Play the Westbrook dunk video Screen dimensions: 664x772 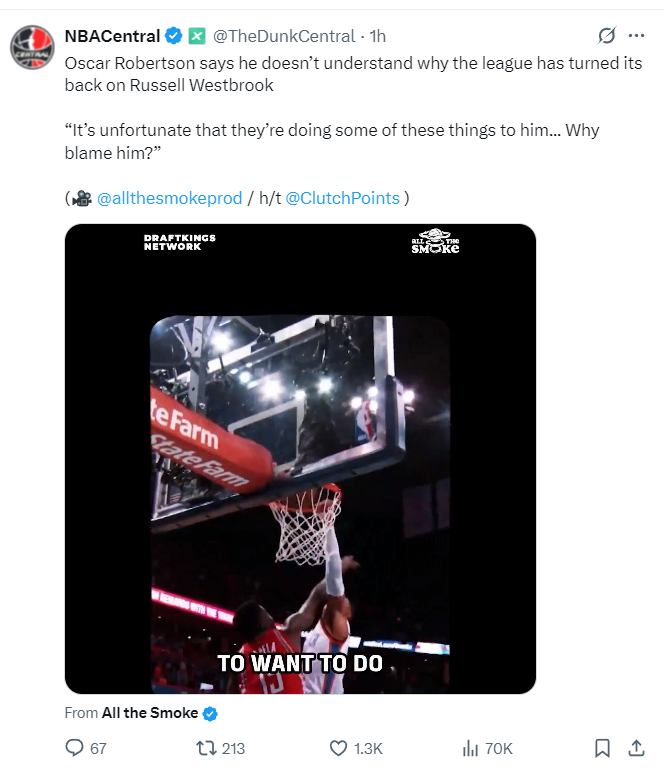pos(300,458)
